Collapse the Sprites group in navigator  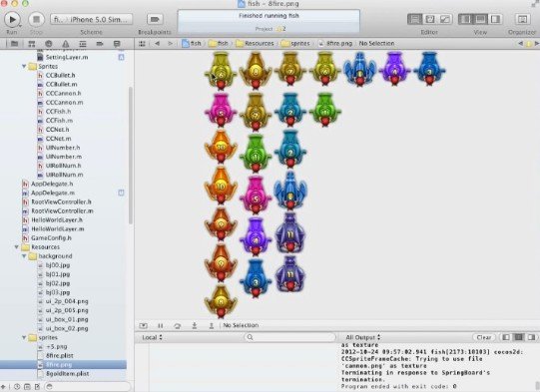click(24, 66)
